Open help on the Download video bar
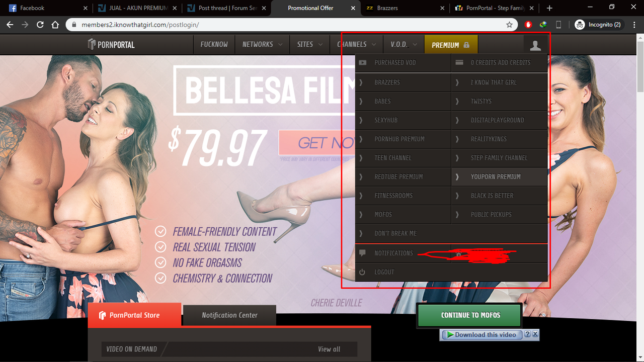Screen dimensions: 644x362 [x=528, y=334]
